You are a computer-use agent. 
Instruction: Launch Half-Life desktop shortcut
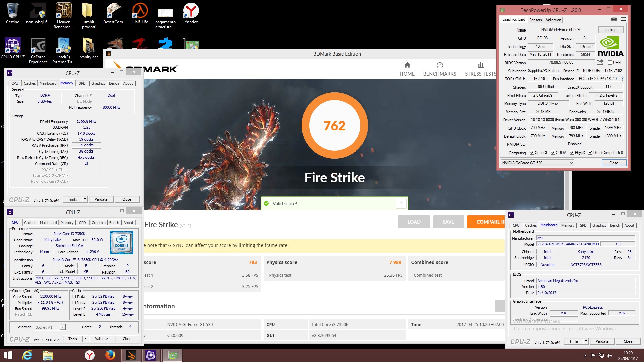[x=140, y=13]
